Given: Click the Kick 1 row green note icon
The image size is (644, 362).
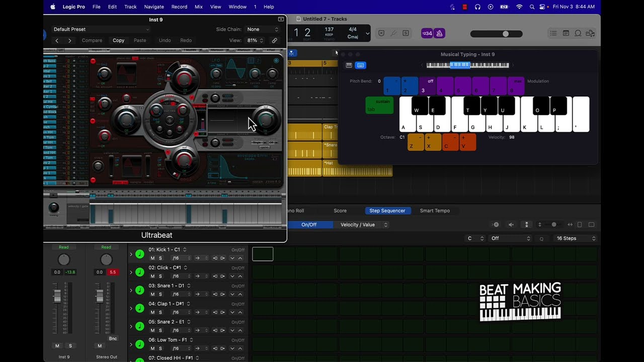Looking at the screenshot, I should 140,254.
